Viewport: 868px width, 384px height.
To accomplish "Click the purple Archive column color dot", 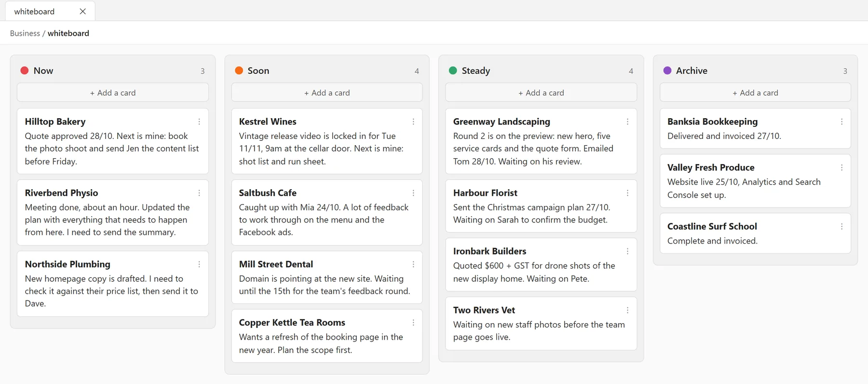I will pos(667,70).
